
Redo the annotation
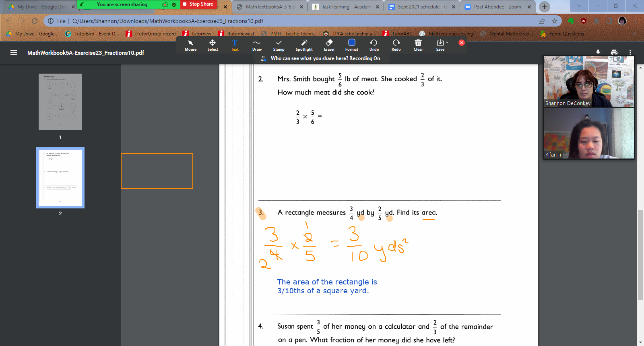[x=396, y=45]
